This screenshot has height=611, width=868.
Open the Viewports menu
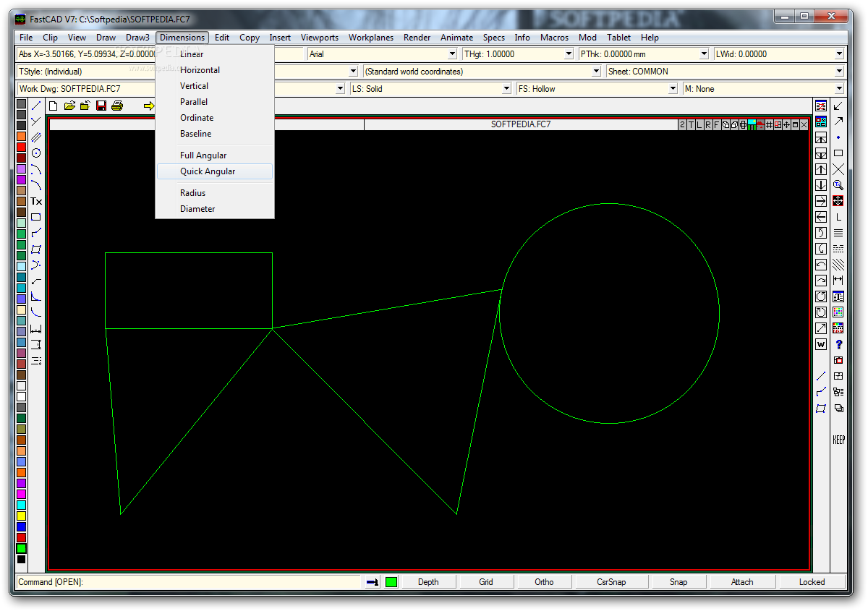click(320, 38)
